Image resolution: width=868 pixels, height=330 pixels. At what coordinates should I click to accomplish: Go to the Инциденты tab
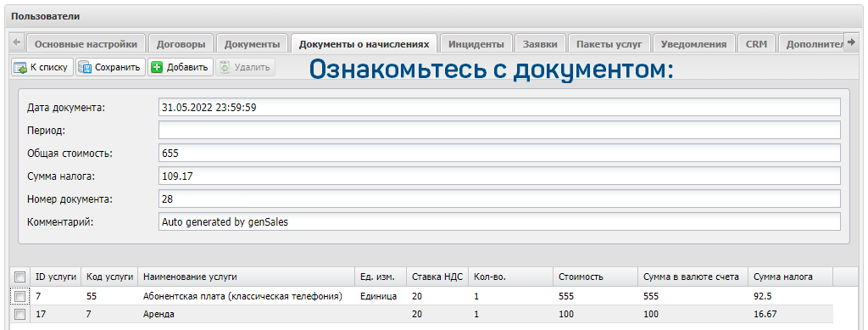[476, 44]
